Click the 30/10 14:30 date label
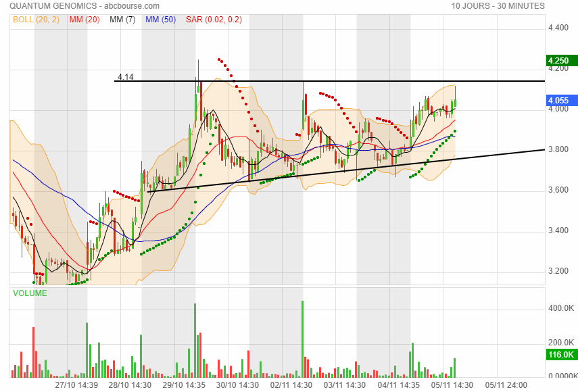The width and height of the screenshot is (578, 392). pos(237,385)
